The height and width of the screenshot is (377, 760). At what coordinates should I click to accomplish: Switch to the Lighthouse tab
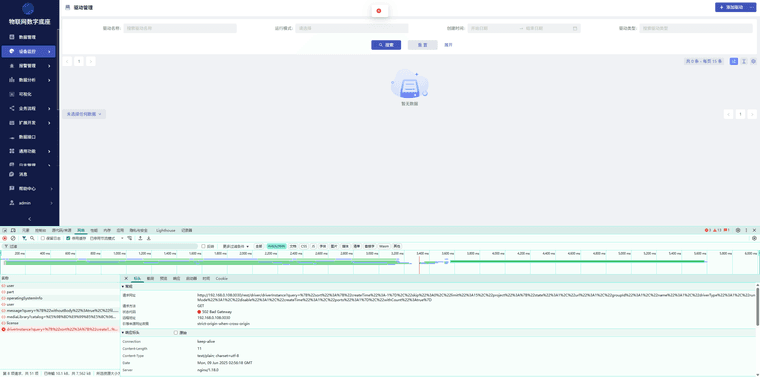tap(166, 230)
